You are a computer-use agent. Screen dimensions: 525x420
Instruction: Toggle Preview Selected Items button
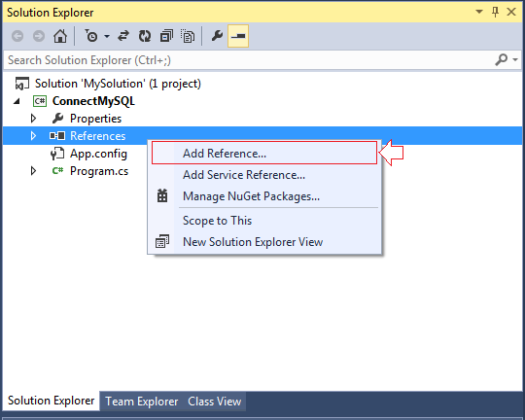238,36
